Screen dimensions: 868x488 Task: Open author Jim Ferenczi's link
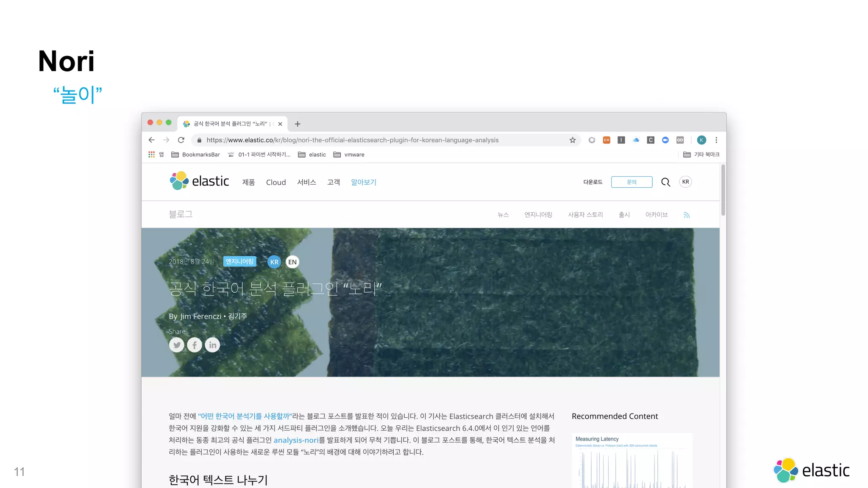point(200,316)
